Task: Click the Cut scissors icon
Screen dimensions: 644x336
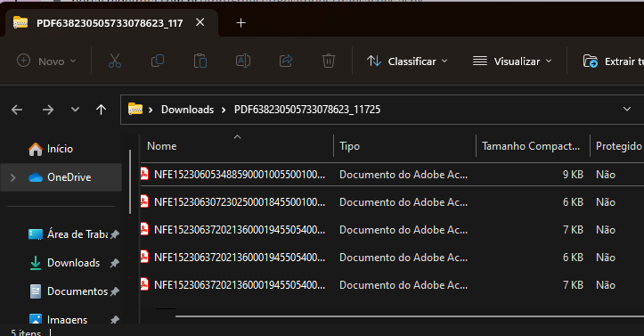Action: (115, 61)
